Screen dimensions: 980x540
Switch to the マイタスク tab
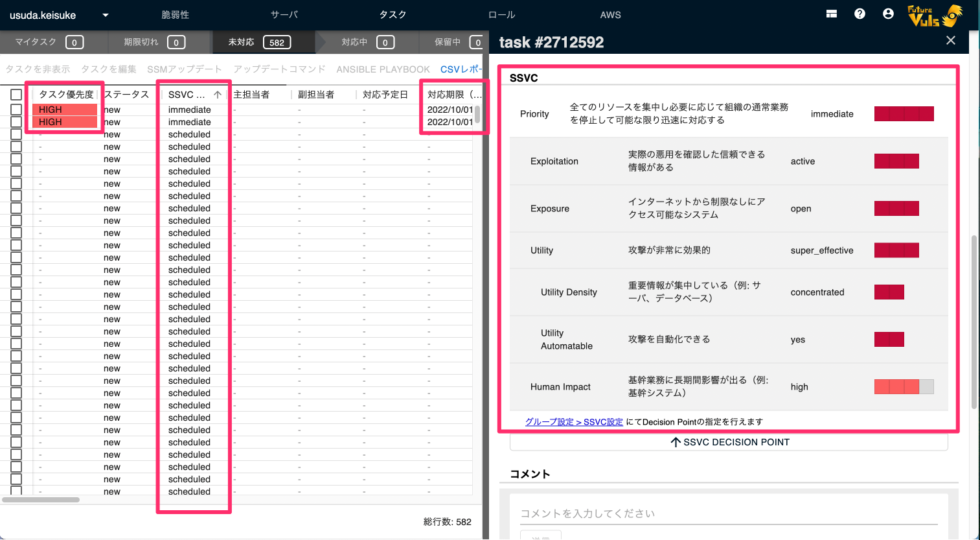[x=45, y=41]
